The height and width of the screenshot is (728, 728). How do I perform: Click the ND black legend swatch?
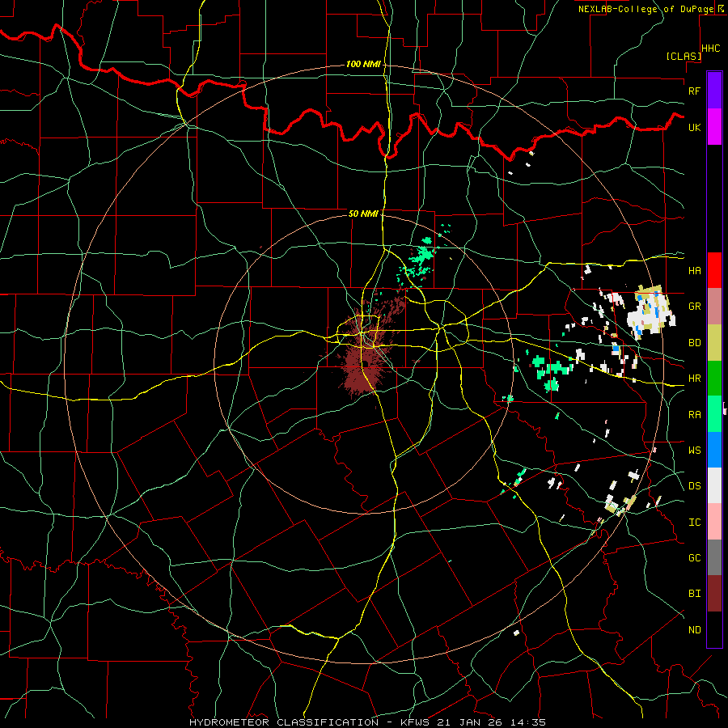714,629
